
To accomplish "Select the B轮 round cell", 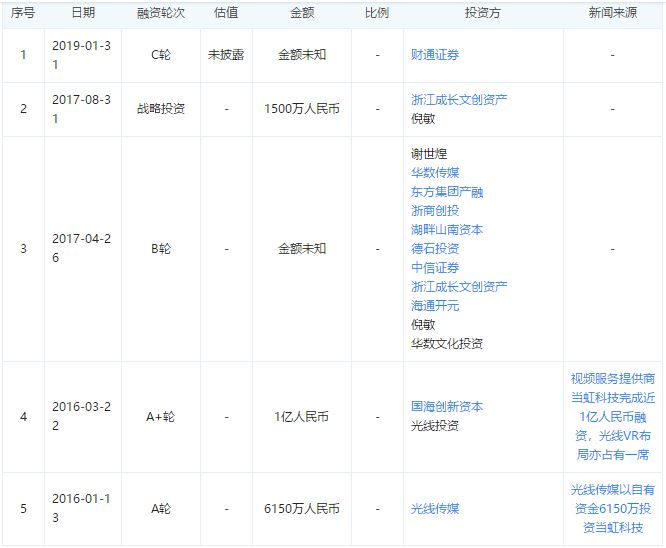I will 161,249.
